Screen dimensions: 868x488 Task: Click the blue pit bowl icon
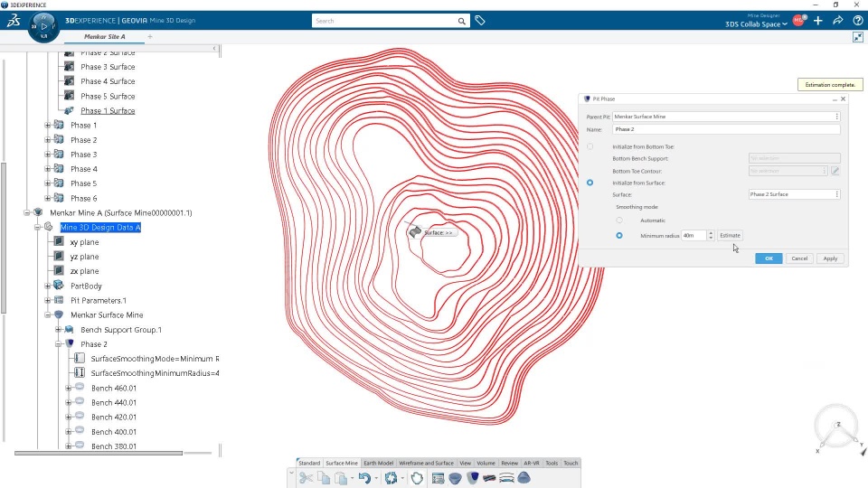pos(455,478)
